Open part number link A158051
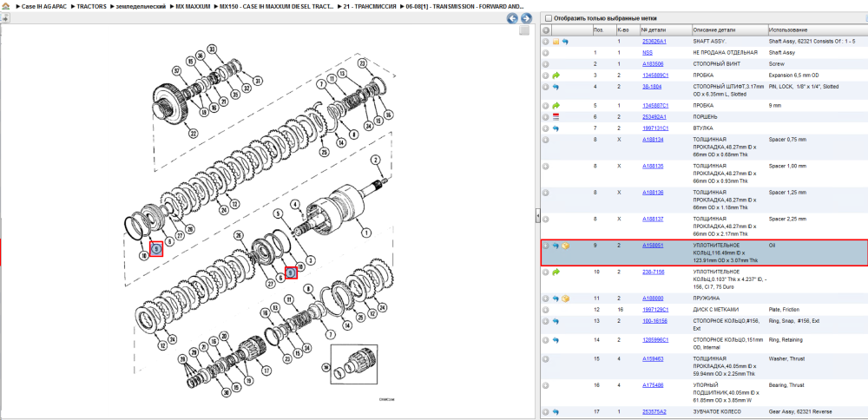This screenshot has height=420, width=868. click(653, 245)
